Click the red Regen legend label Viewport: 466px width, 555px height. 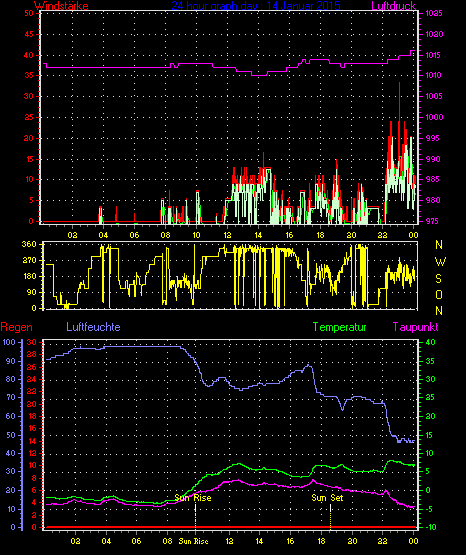click(16, 327)
